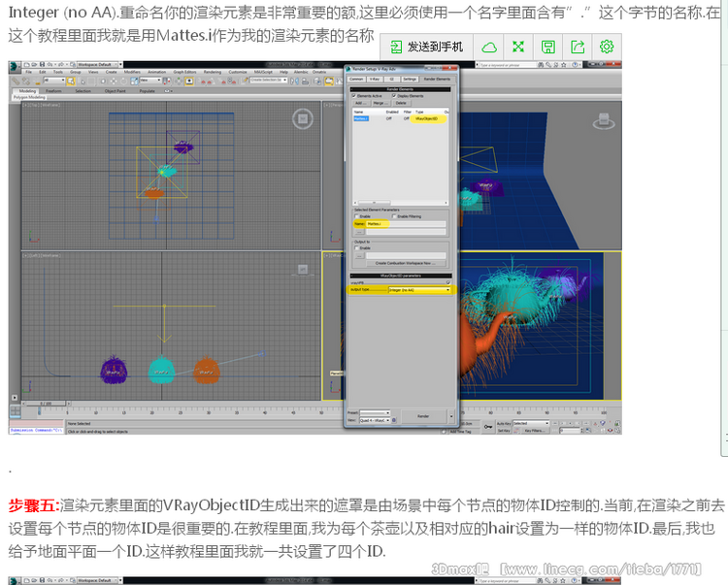Toggle the vrayVFB checkbox

click(x=448, y=282)
